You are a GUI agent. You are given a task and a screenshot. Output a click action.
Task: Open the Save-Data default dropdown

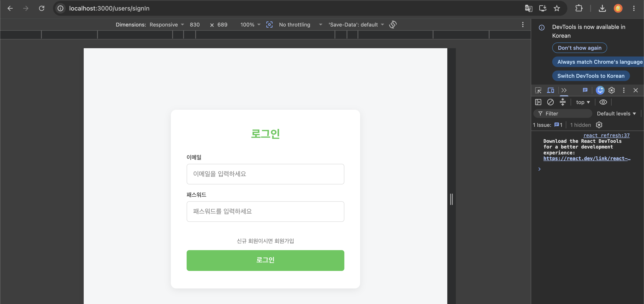click(356, 25)
